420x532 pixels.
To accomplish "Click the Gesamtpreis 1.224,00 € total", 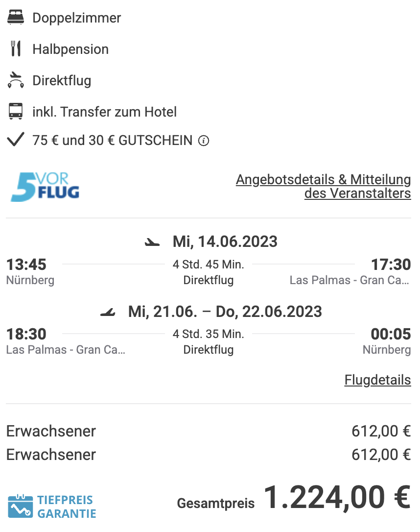I will (294, 498).
